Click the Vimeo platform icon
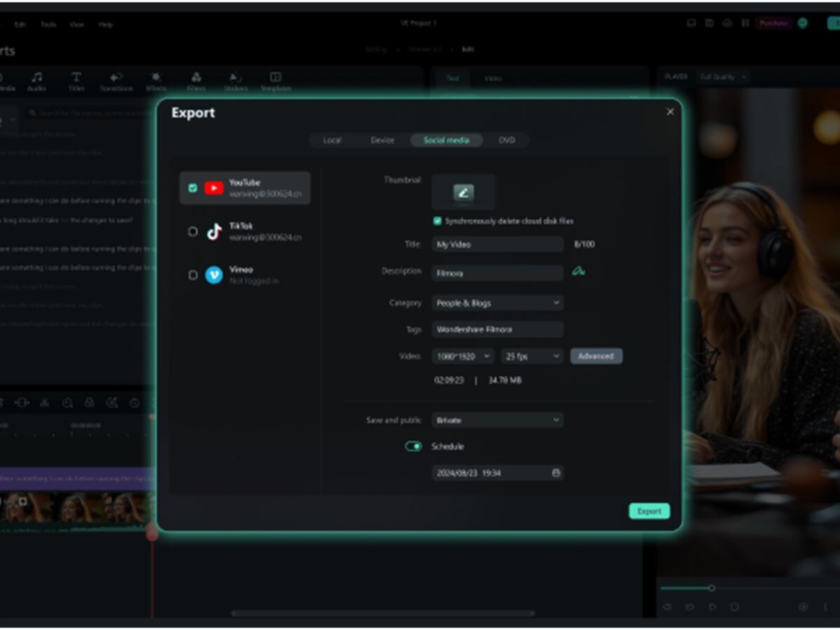The width and height of the screenshot is (840, 630). 214,275
